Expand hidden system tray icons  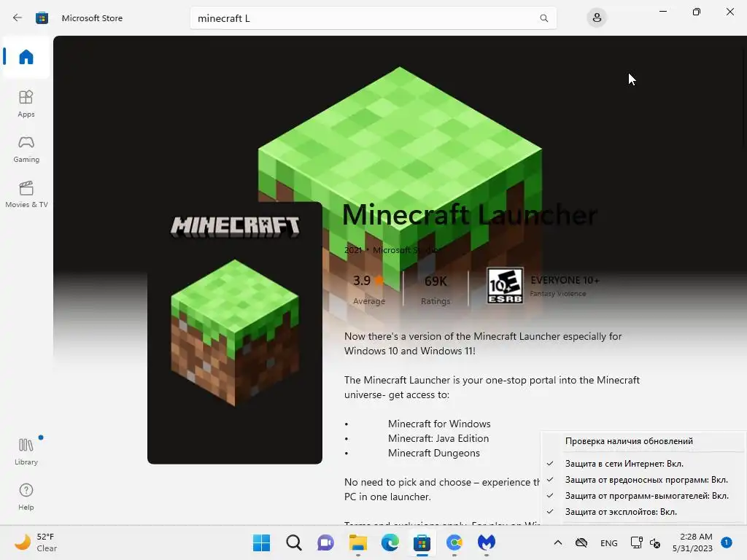[558, 542]
